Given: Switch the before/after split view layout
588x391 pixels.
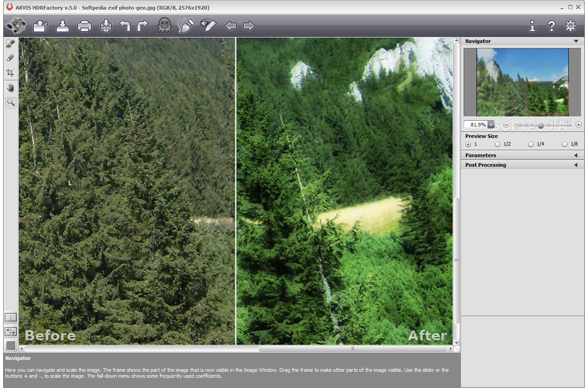Looking at the screenshot, I should [x=11, y=317].
